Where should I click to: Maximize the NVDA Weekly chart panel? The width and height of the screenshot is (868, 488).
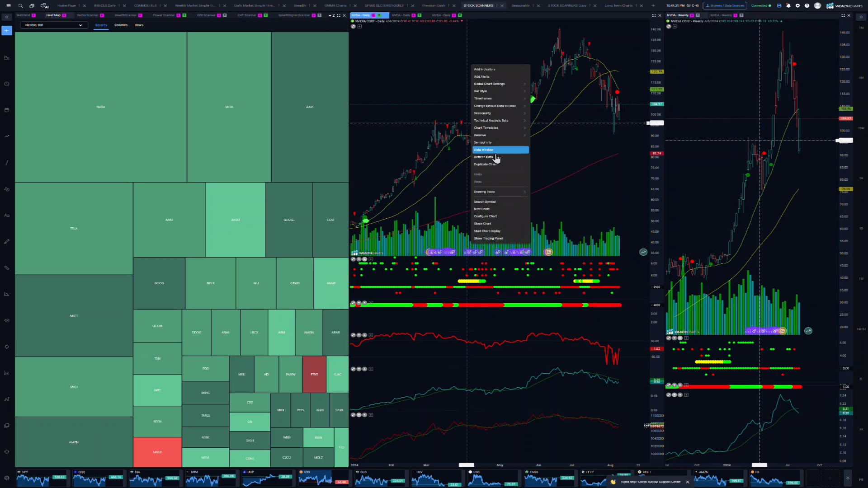843,15
